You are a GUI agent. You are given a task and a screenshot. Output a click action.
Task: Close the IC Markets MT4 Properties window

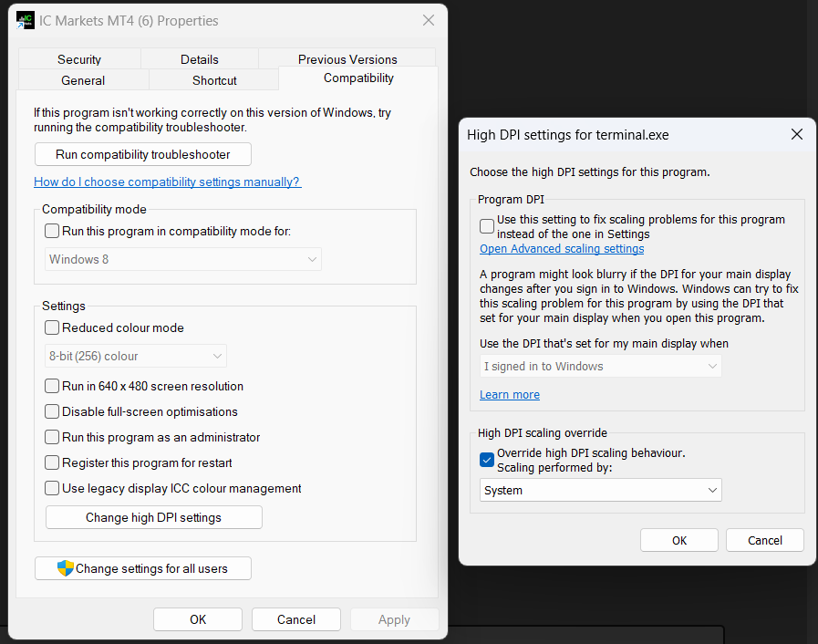tap(429, 20)
